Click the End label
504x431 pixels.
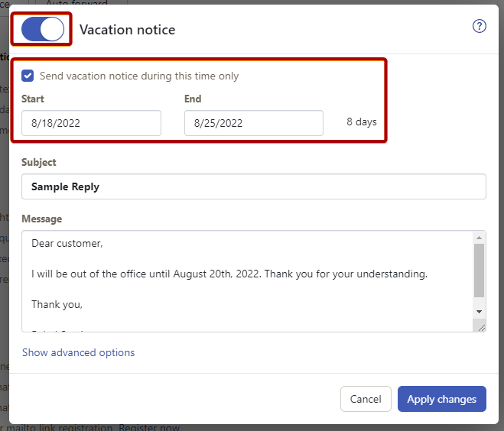pos(193,99)
